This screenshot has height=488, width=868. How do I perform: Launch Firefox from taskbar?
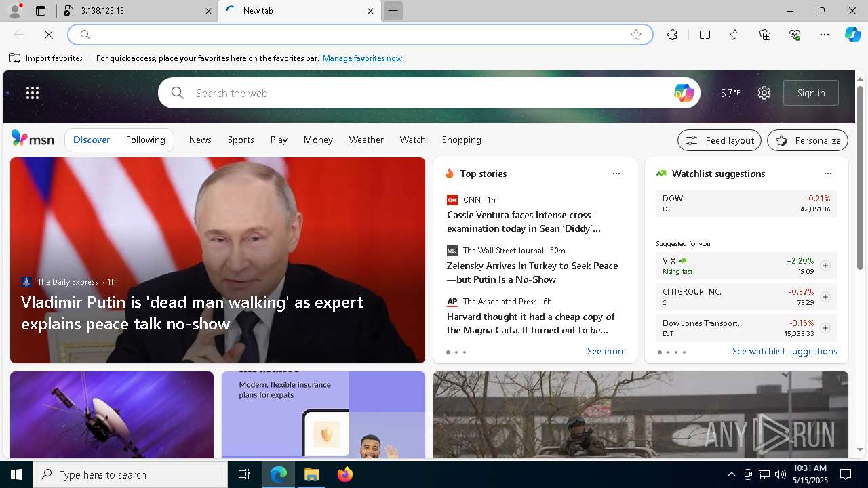345,474
